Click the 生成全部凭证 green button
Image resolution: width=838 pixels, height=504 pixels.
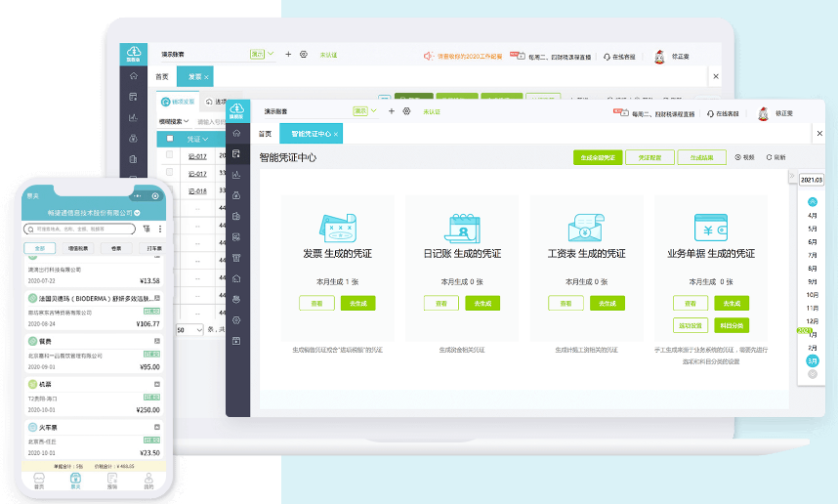[597, 157]
